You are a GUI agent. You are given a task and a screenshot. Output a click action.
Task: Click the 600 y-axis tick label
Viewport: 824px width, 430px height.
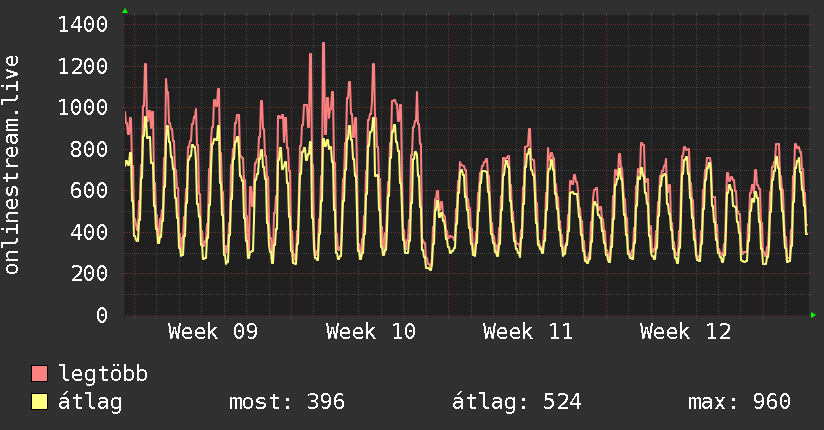(89, 190)
